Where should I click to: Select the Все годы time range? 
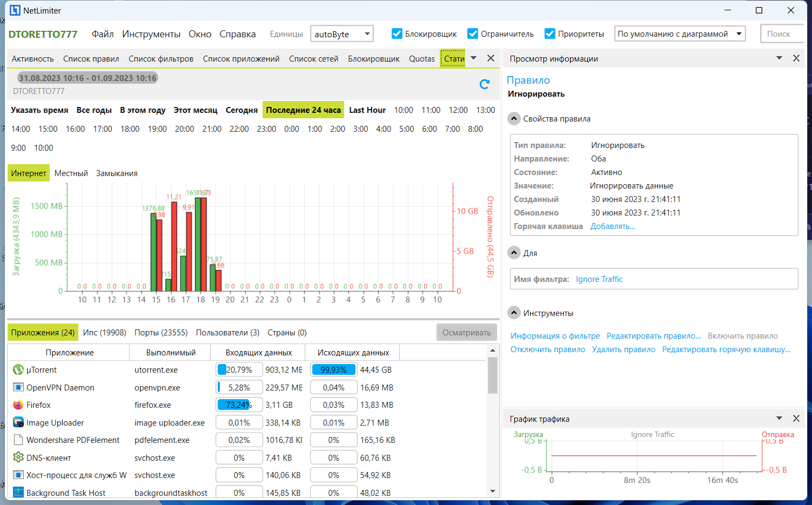[94, 110]
